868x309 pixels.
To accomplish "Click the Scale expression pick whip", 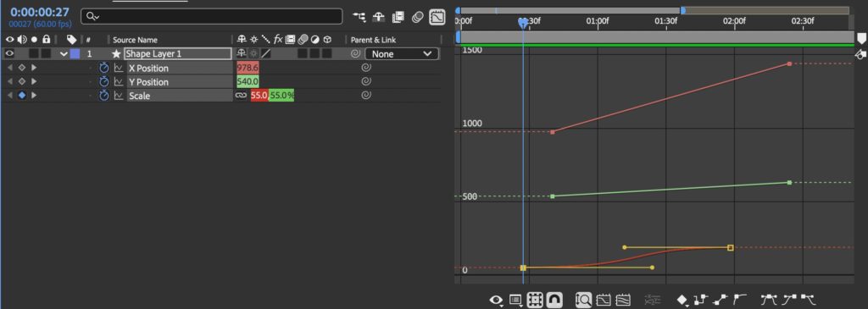I will tap(366, 95).
